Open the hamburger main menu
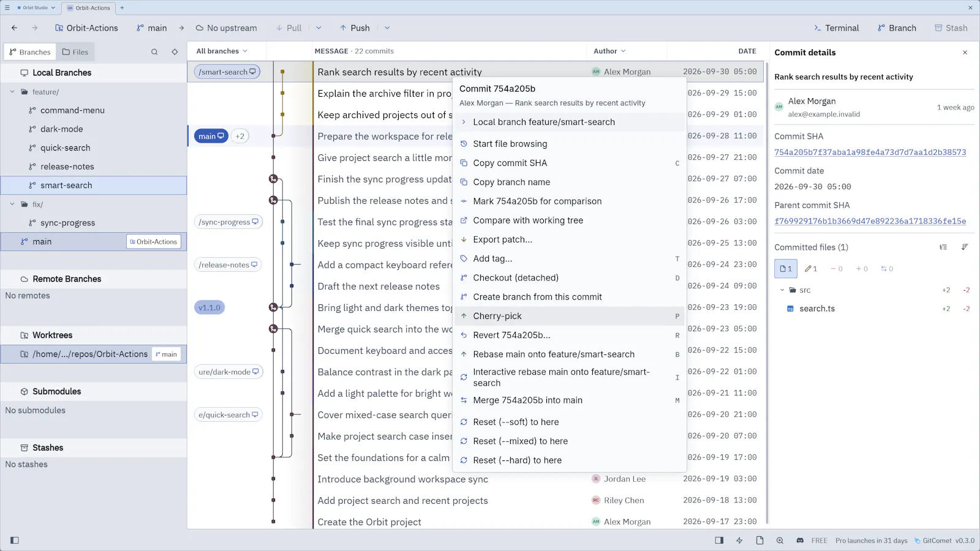Viewport: 980px width, 551px height. [7, 8]
